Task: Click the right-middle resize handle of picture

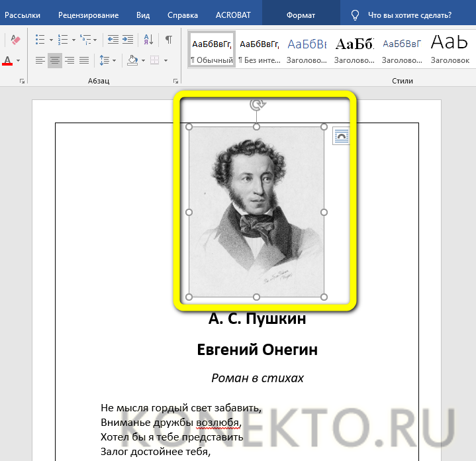Action: point(324,212)
